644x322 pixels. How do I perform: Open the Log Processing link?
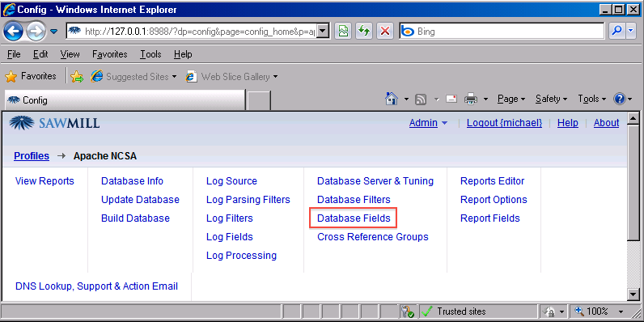[x=241, y=256]
